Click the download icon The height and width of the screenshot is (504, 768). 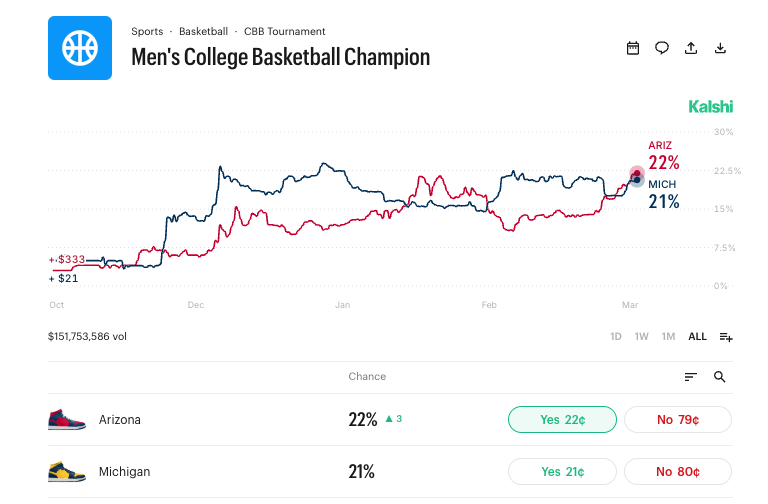click(x=720, y=48)
